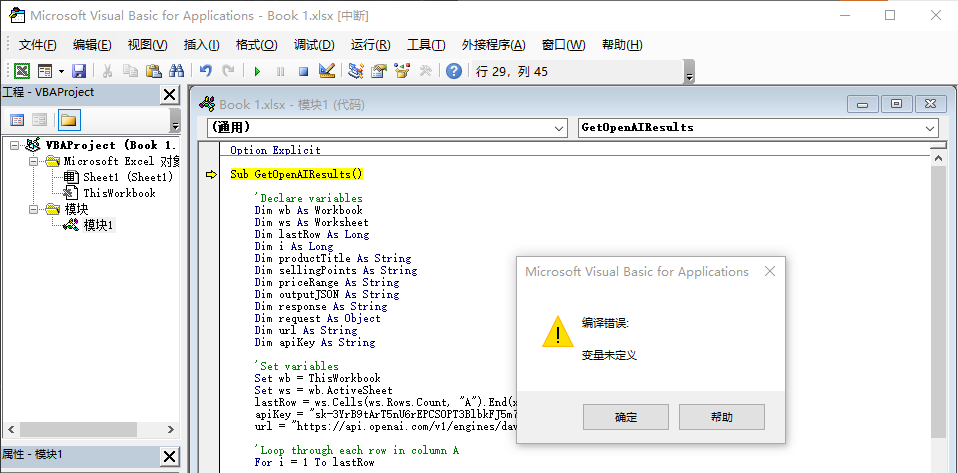Viewport: 958px width, 473px height.
Task: Click the blue Reset stop square
Action: (x=303, y=71)
